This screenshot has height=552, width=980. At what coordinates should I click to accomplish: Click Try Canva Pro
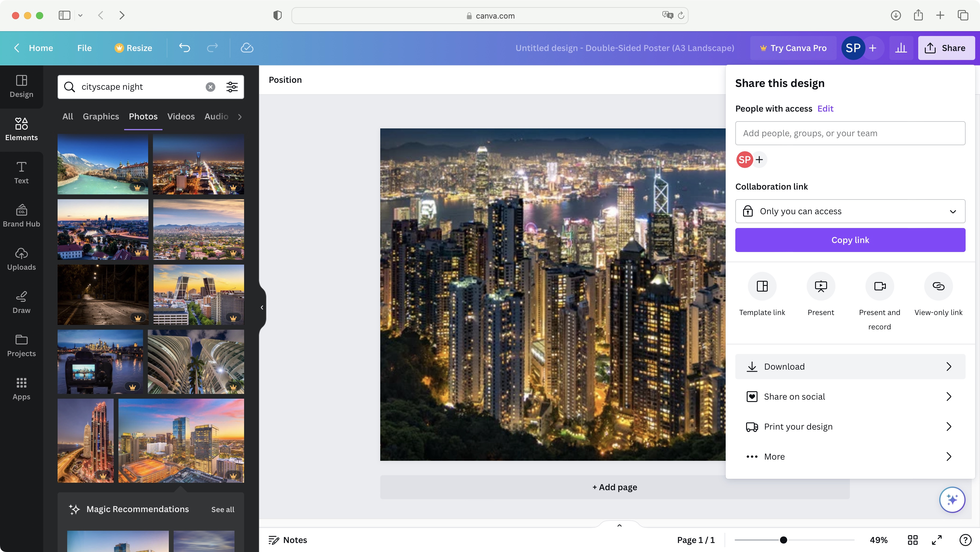(793, 48)
